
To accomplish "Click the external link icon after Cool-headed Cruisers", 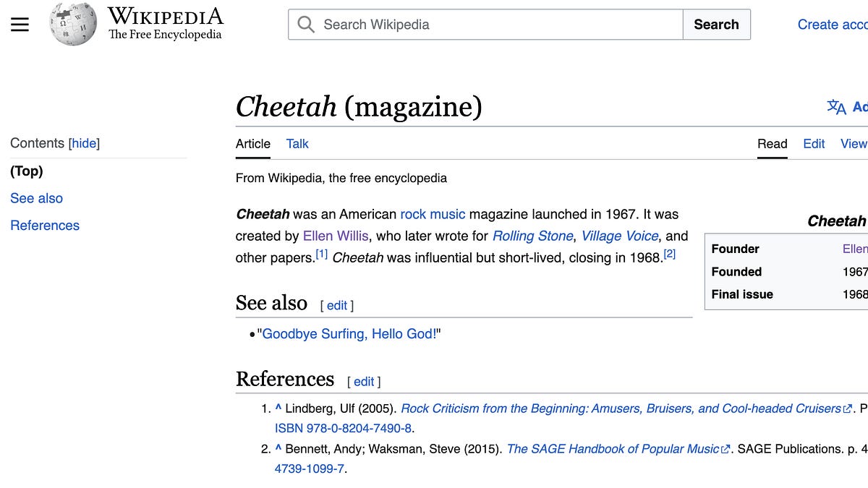I will pos(847,408).
